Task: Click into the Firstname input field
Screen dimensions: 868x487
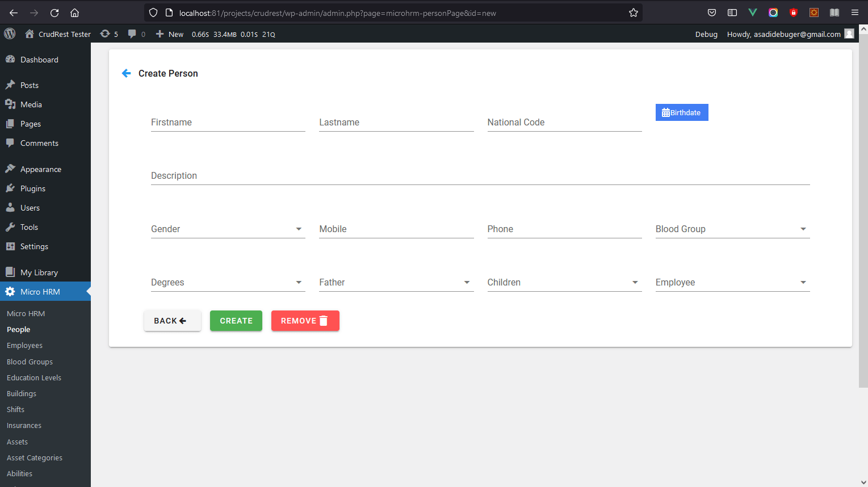Action: click(x=228, y=123)
